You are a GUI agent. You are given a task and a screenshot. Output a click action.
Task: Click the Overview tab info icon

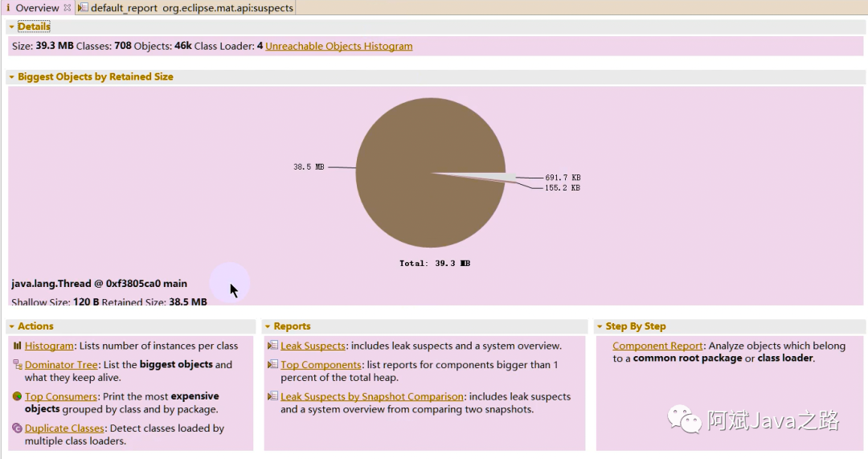(8, 8)
